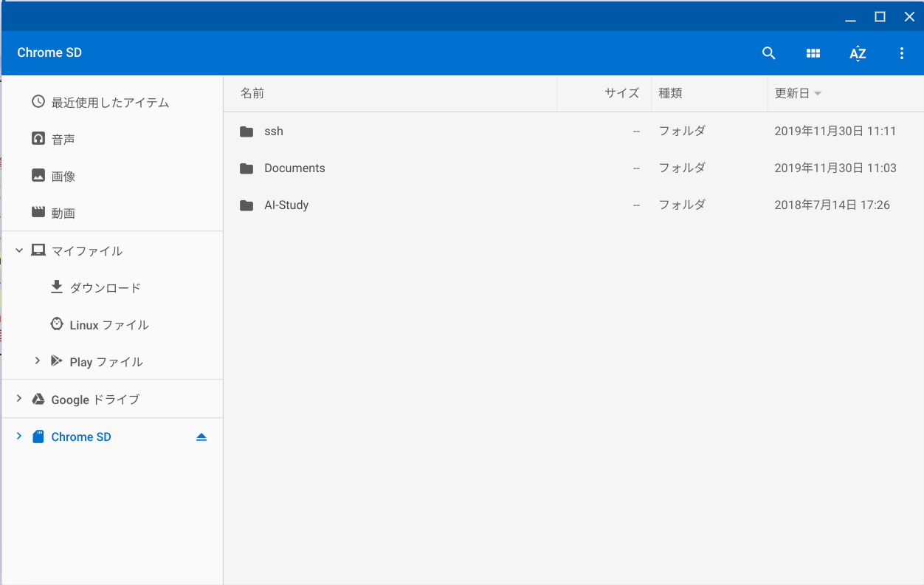
Task: Open Linux ファイル in sidebar
Action: pyautogui.click(x=108, y=325)
